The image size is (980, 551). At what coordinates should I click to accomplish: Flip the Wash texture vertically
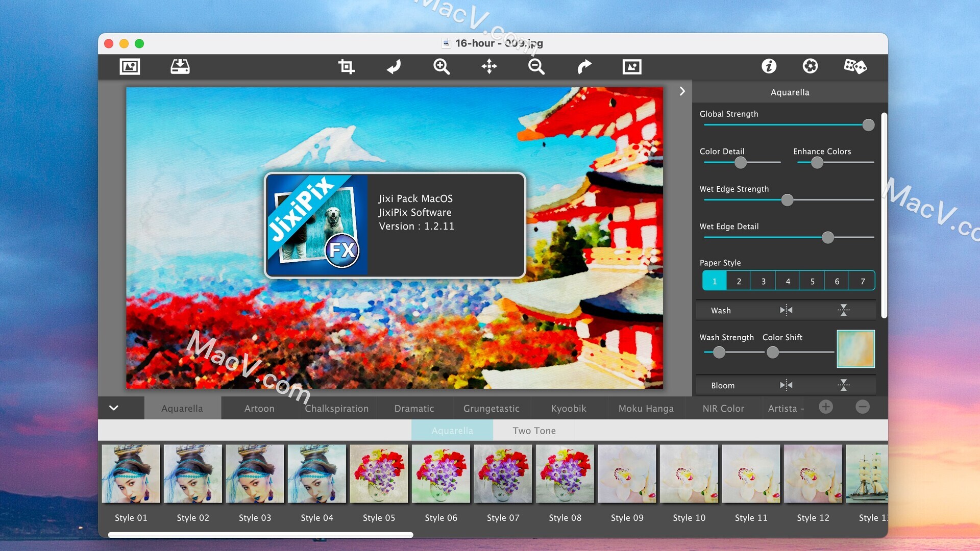[x=843, y=310]
